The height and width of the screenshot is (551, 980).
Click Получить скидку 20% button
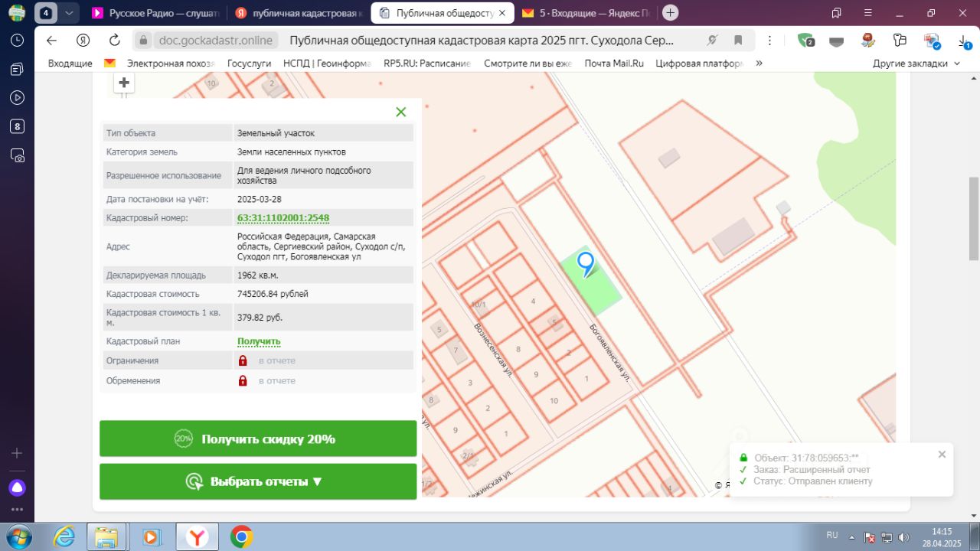(x=258, y=439)
